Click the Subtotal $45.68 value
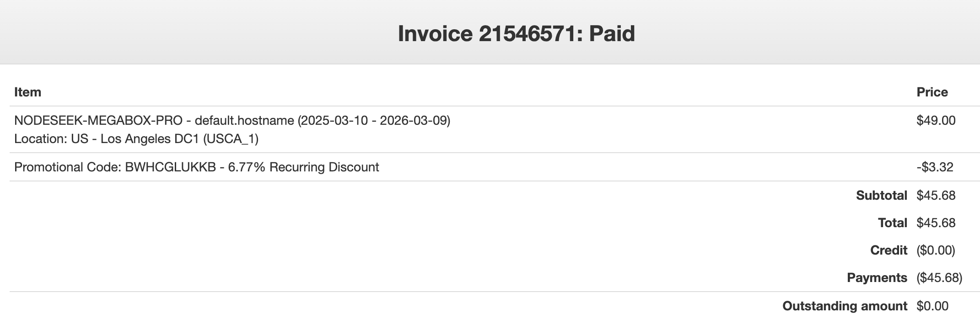980x330 pixels. coord(936,195)
